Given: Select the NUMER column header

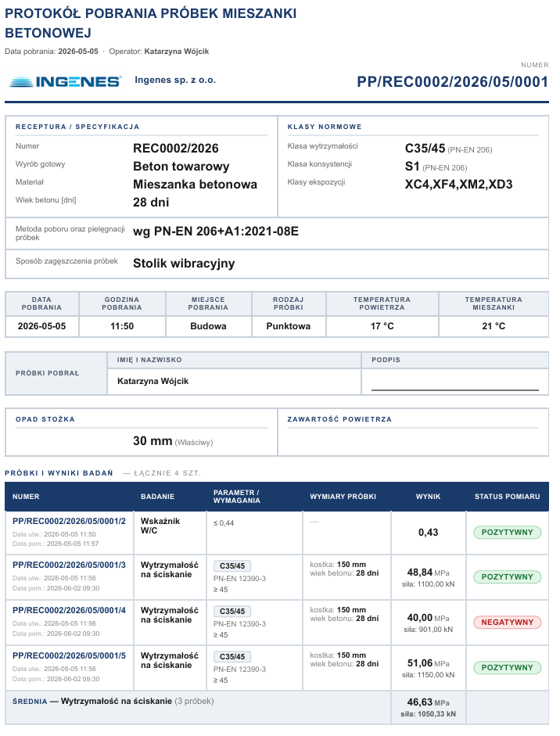Looking at the screenshot, I should click(x=26, y=497).
